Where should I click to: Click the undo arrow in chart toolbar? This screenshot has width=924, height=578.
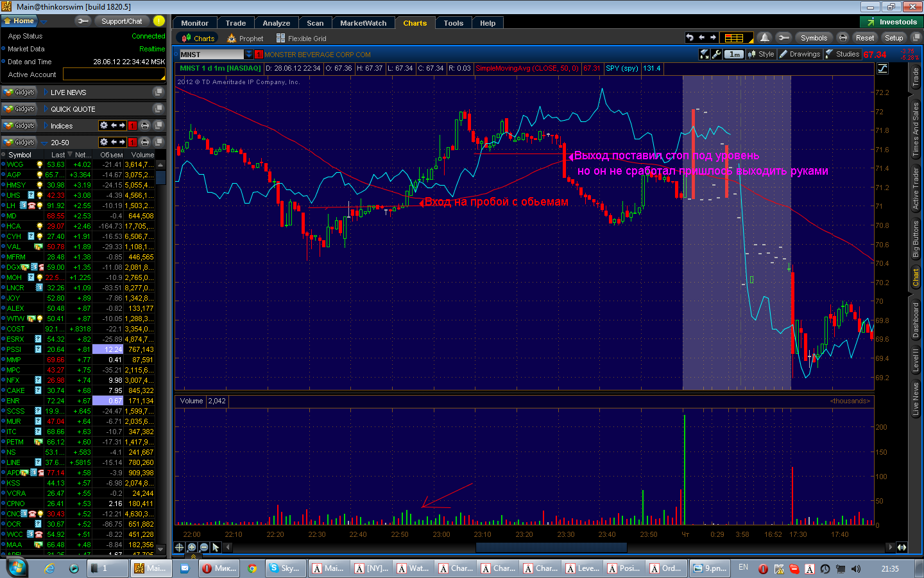(x=690, y=37)
